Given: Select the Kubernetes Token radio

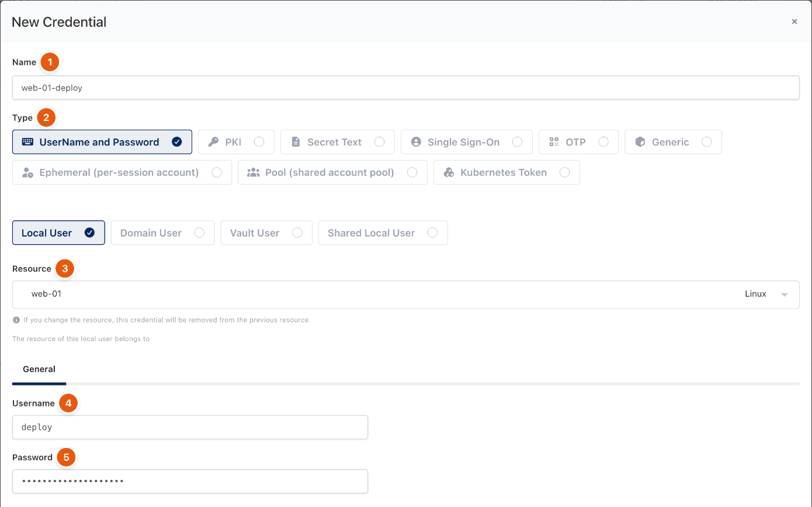Looking at the screenshot, I should click(565, 172).
